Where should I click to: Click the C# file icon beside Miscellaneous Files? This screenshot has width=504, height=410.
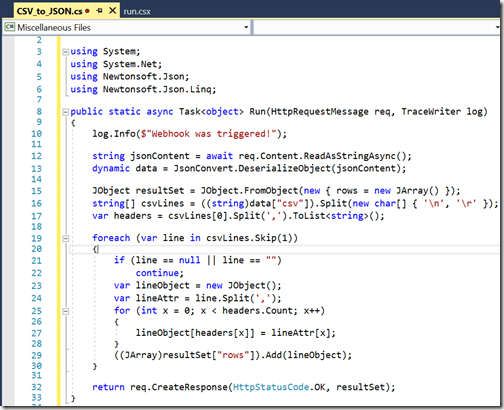[x=10, y=27]
